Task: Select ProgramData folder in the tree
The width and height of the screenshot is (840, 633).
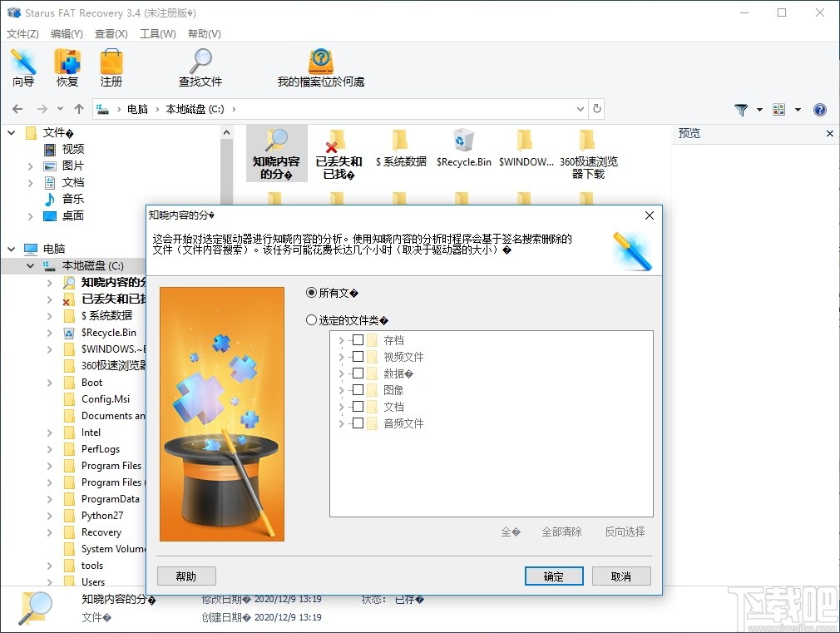Action: pos(111,499)
